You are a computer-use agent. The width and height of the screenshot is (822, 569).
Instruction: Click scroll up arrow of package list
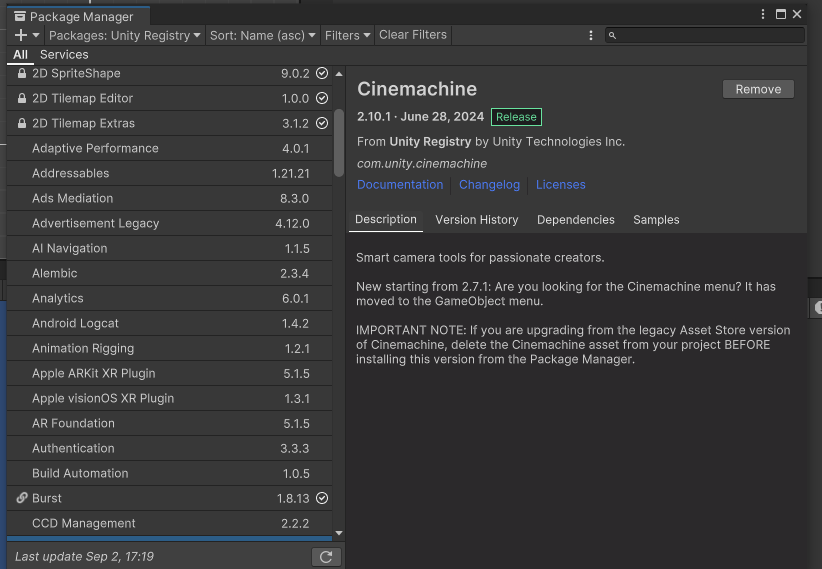pos(339,74)
